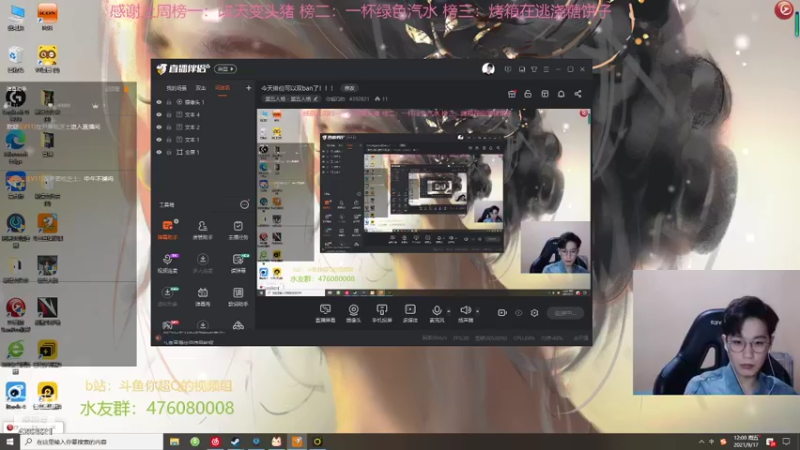The width and height of the screenshot is (800, 450).
Task: Mute the 麦克风 microphone
Action: point(437,313)
